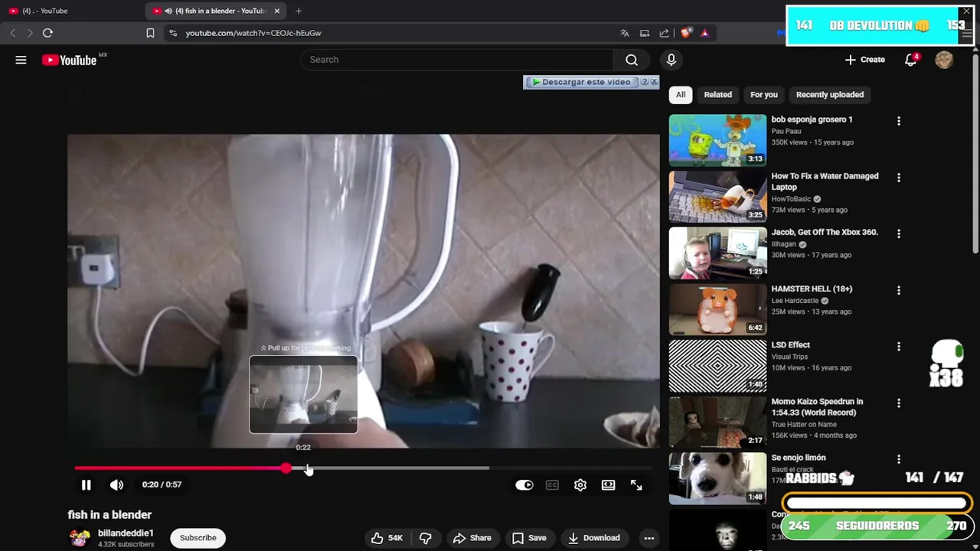Image resolution: width=980 pixels, height=551 pixels.
Task: Open a new browser tab
Action: tap(299, 11)
